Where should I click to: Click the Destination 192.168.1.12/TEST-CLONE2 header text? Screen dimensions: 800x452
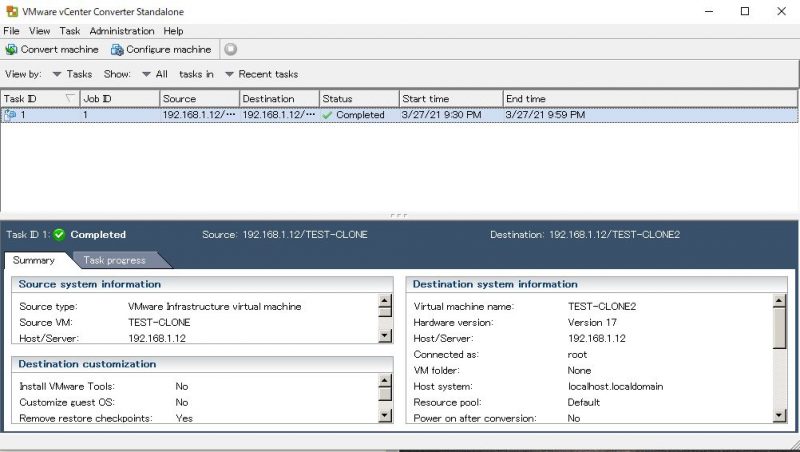(585, 235)
